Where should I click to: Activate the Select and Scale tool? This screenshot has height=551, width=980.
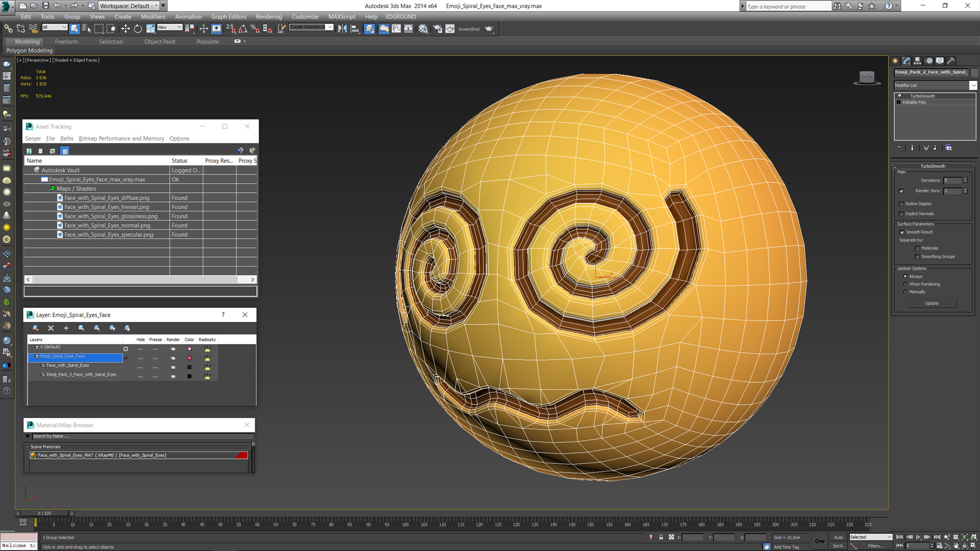tap(151, 29)
